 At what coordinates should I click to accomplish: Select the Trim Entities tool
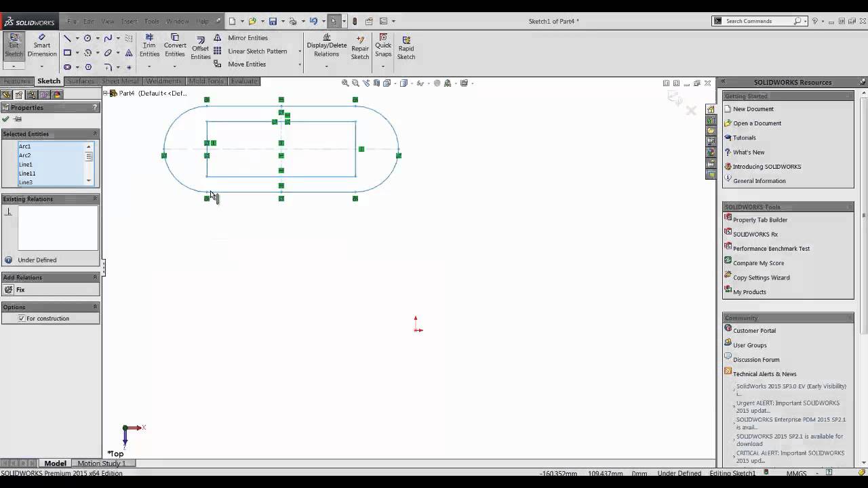[x=149, y=45]
